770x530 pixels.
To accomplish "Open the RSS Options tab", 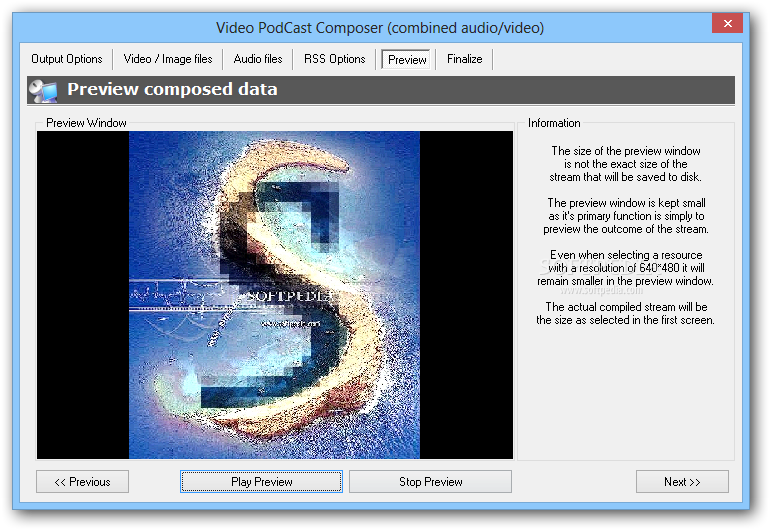I will [x=334, y=59].
